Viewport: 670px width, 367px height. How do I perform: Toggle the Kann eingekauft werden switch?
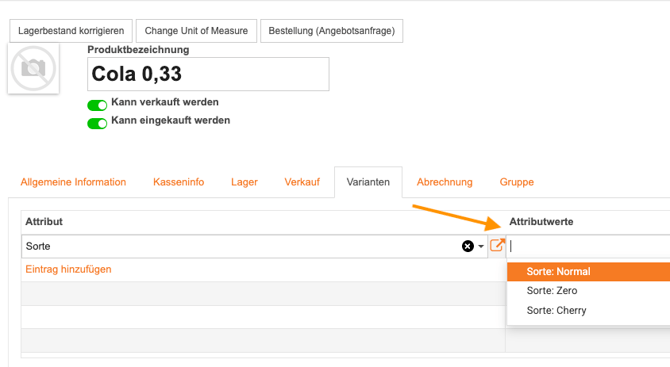(97, 123)
